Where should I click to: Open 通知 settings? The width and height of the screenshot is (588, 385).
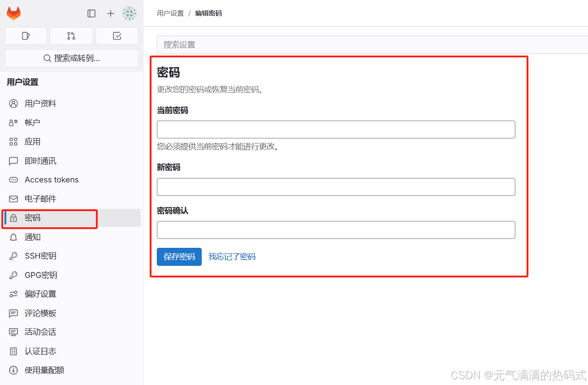[72, 237]
